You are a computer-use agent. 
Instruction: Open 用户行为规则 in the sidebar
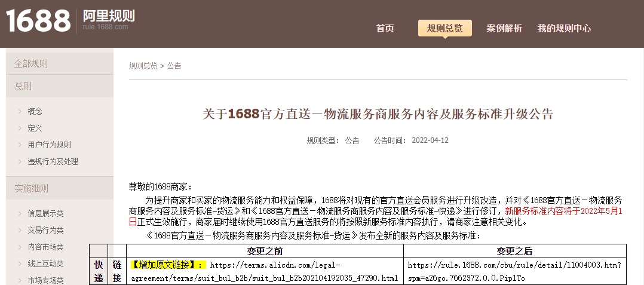49,145
